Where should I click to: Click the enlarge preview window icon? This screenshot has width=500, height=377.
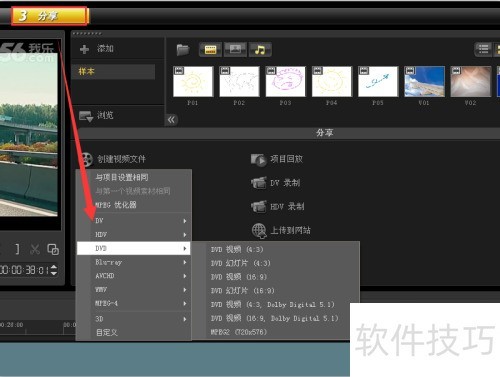53,249
